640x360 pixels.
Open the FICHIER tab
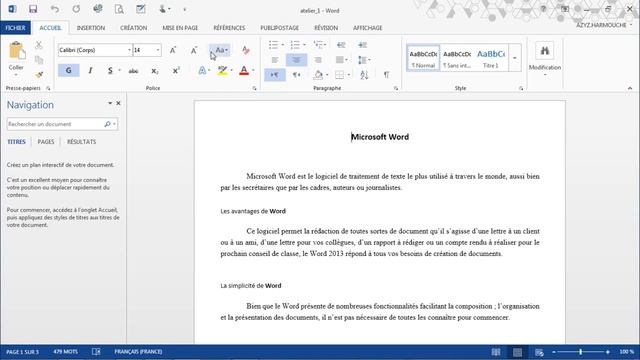click(x=16, y=28)
